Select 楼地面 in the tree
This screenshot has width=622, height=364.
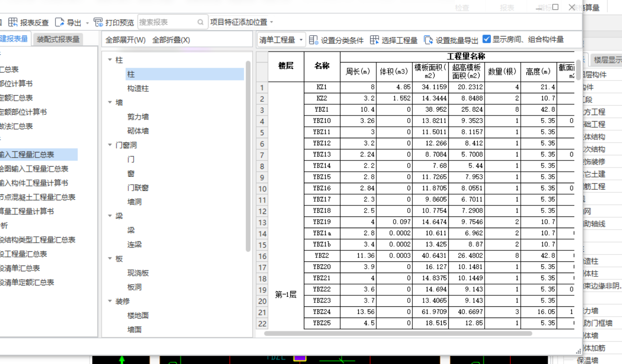[138, 316]
